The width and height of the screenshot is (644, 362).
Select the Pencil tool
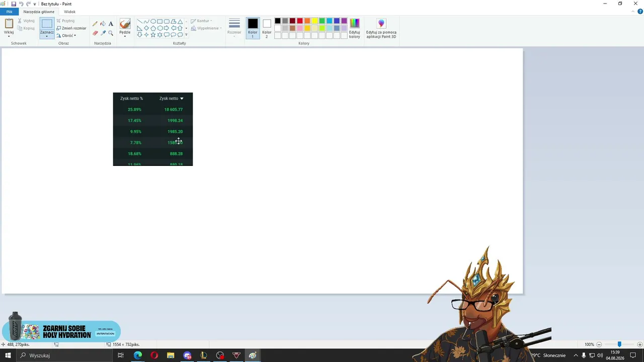[95, 24]
